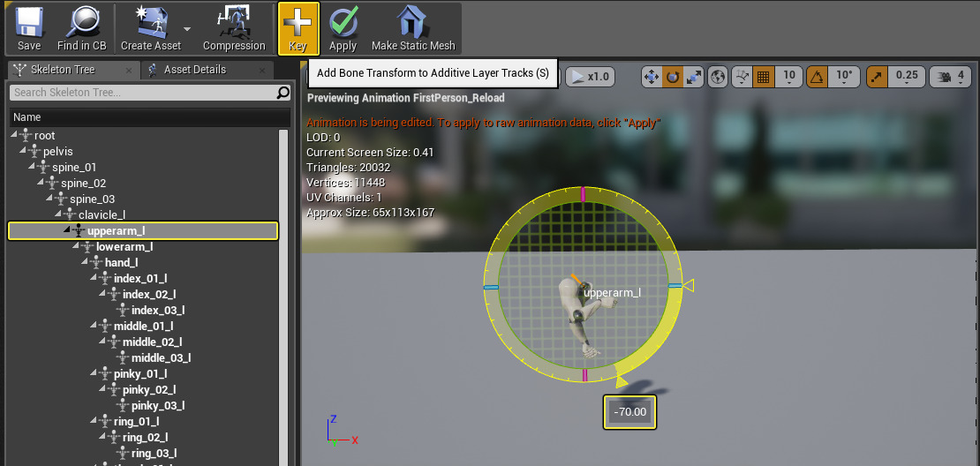
Task: Click the upperarm_l label in viewport
Action: pyautogui.click(x=613, y=292)
